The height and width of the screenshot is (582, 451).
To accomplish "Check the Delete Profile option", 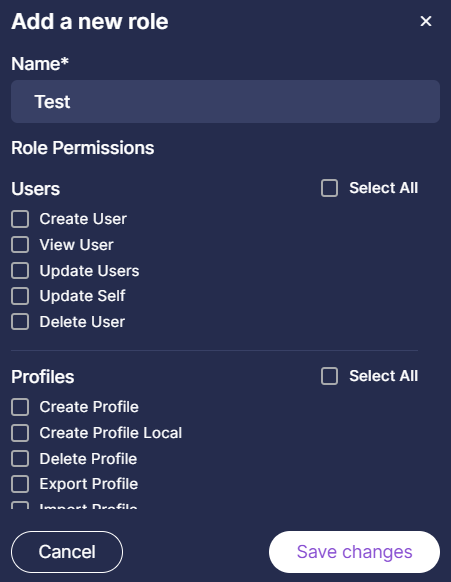I will click(x=20, y=459).
